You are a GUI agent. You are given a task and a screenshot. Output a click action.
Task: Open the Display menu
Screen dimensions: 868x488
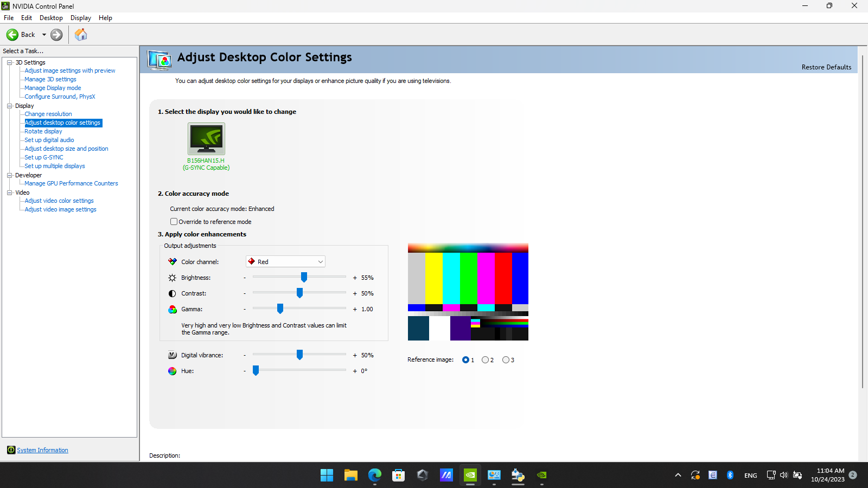81,18
